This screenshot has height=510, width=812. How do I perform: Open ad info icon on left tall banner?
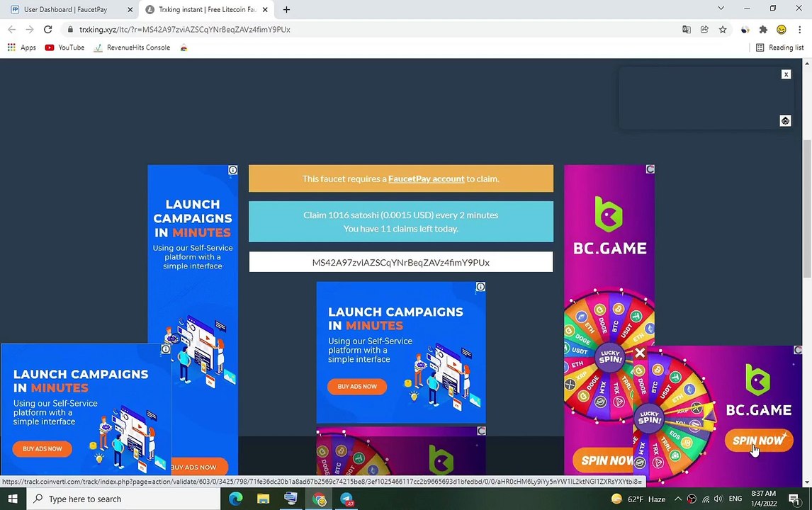[233, 170]
